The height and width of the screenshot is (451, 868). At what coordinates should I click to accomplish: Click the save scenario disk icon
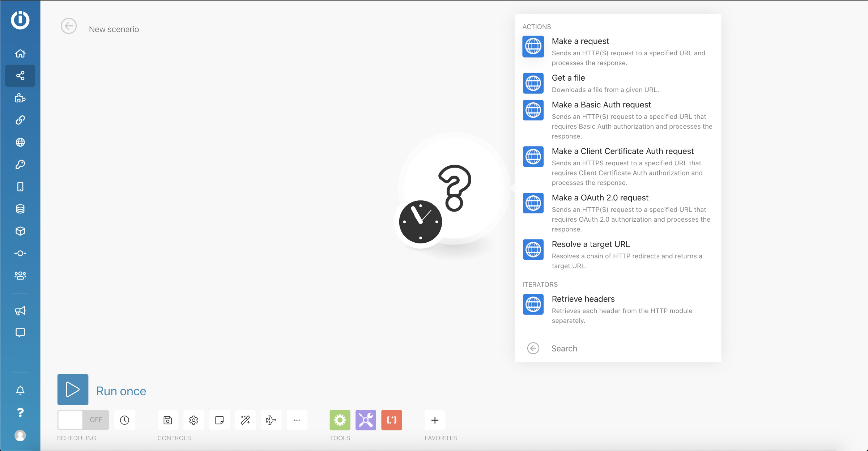point(168,420)
